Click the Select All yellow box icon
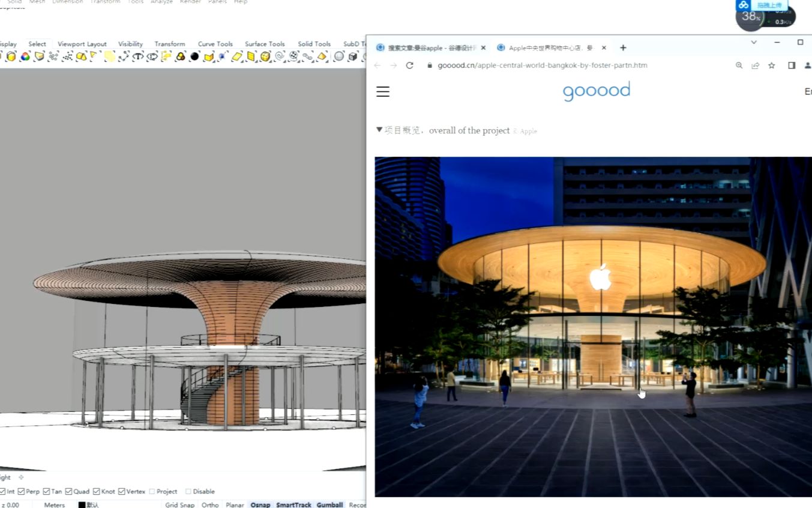 coord(11,56)
